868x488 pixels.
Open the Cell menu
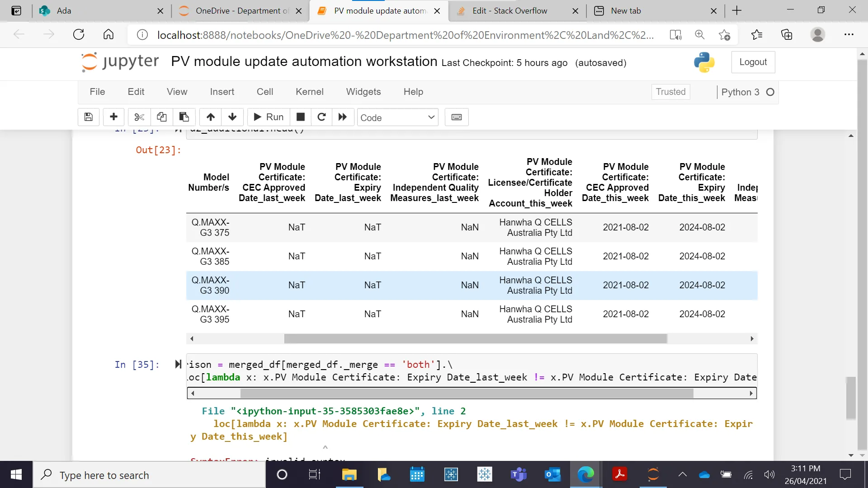click(x=264, y=92)
